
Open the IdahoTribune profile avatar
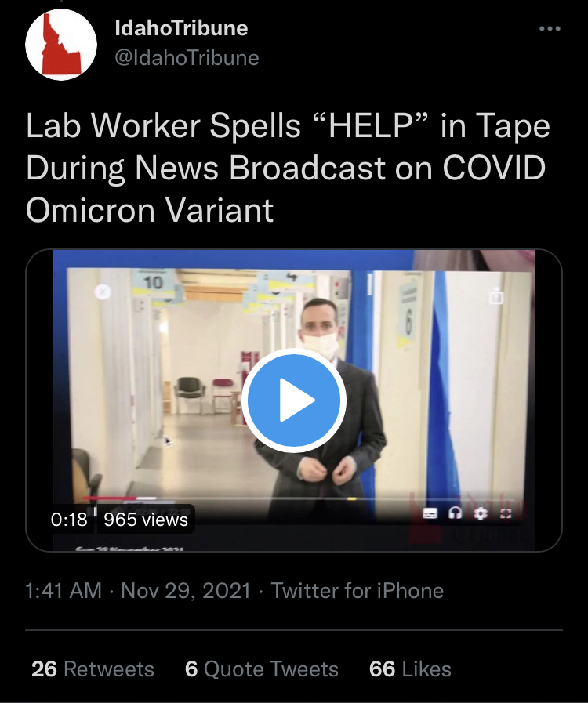click(x=61, y=45)
